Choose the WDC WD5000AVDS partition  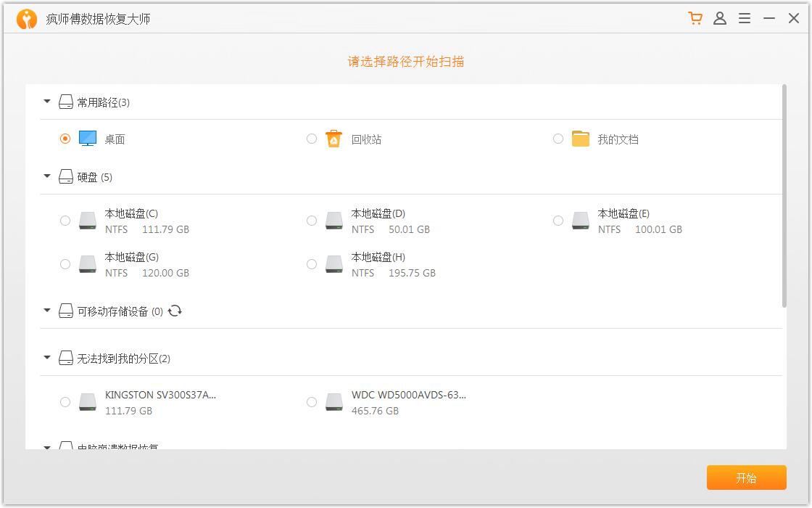[x=312, y=401]
